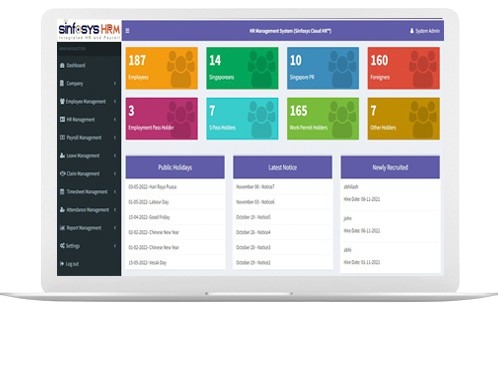The image size is (498, 365).
Task: Click the Sinfosys HRM logo
Action: 89,30
